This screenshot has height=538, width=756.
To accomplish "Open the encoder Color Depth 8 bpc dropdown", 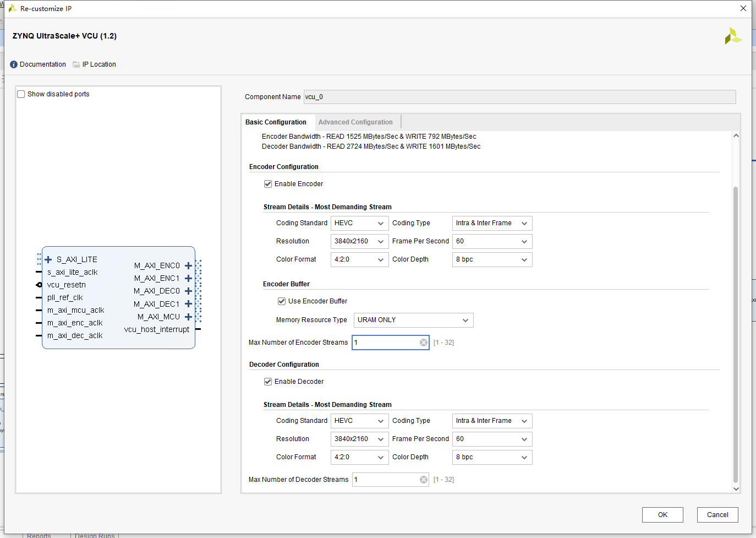I will tap(492, 259).
